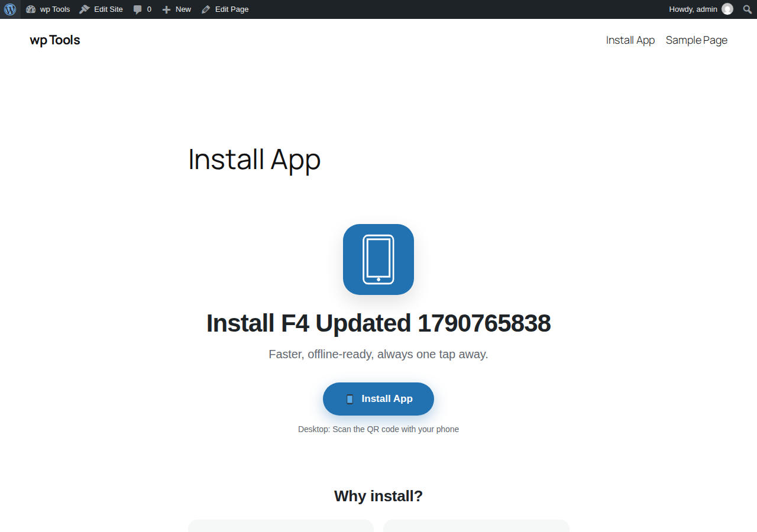Select the 'Faster, offline-ready' tagline text
This screenshot has width=757, height=532.
coord(378,354)
